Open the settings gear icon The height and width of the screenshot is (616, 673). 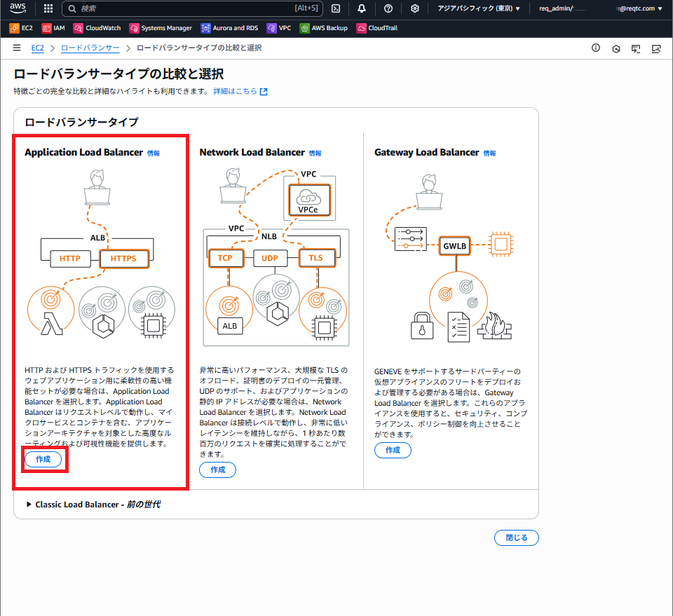click(x=414, y=8)
